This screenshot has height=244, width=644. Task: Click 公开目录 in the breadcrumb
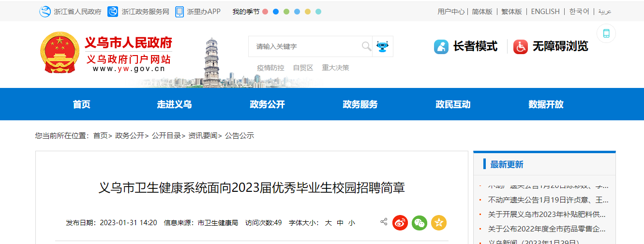click(x=166, y=136)
